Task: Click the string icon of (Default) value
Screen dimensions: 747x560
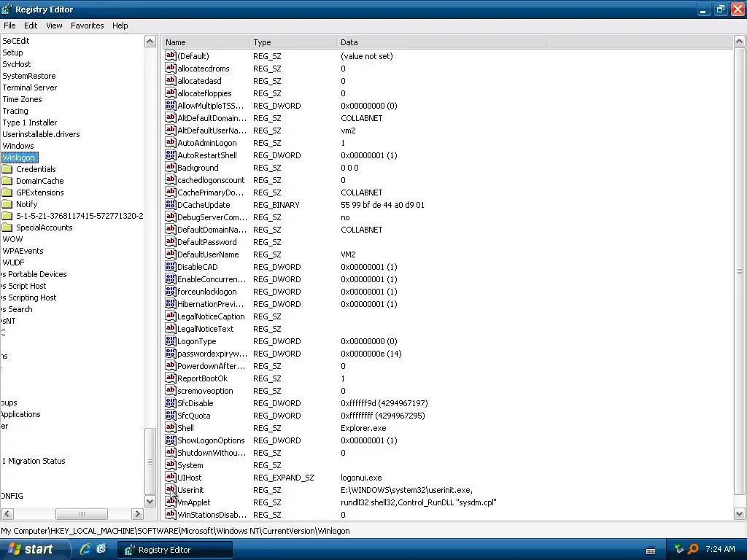Action: (x=171, y=55)
